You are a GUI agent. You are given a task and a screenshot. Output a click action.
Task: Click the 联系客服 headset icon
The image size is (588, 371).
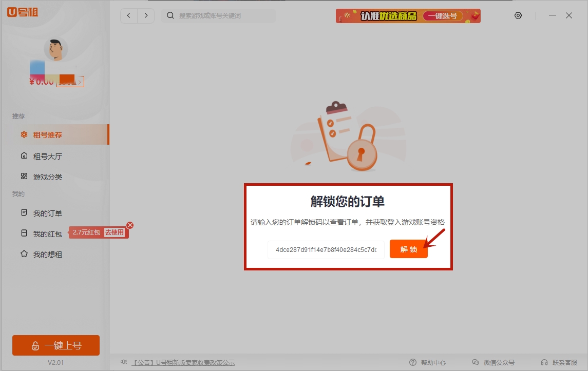544,362
